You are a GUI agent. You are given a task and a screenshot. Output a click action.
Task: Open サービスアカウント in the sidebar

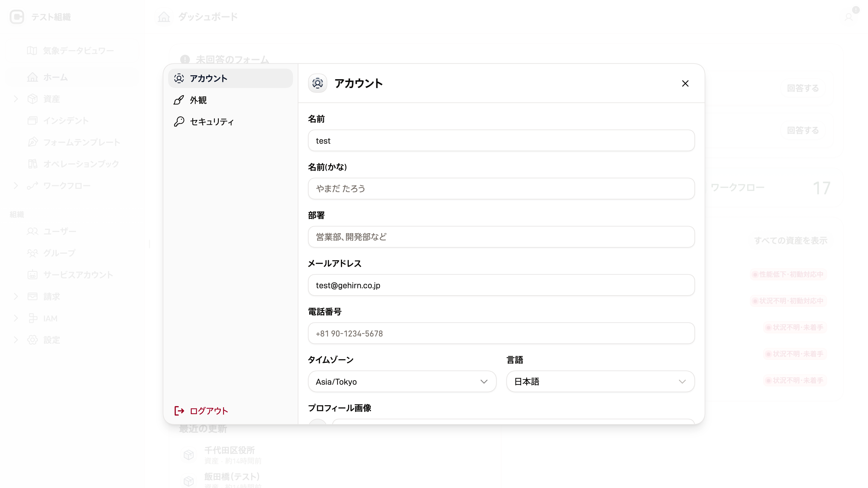pos(72,275)
